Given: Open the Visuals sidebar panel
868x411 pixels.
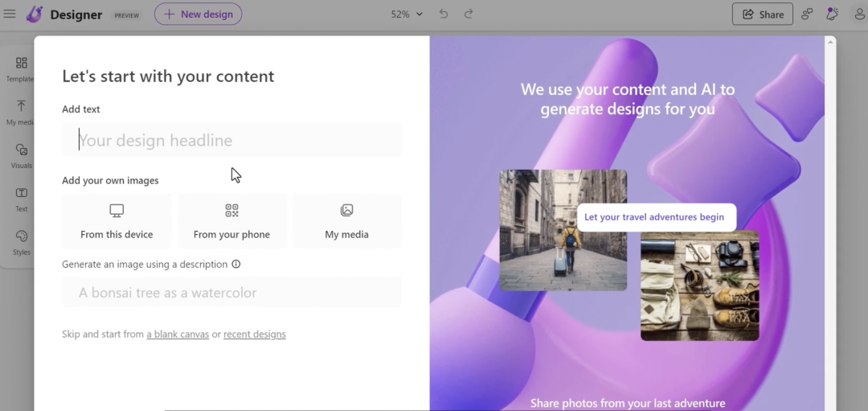Looking at the screenshot, I should click(x=21, y=156).
